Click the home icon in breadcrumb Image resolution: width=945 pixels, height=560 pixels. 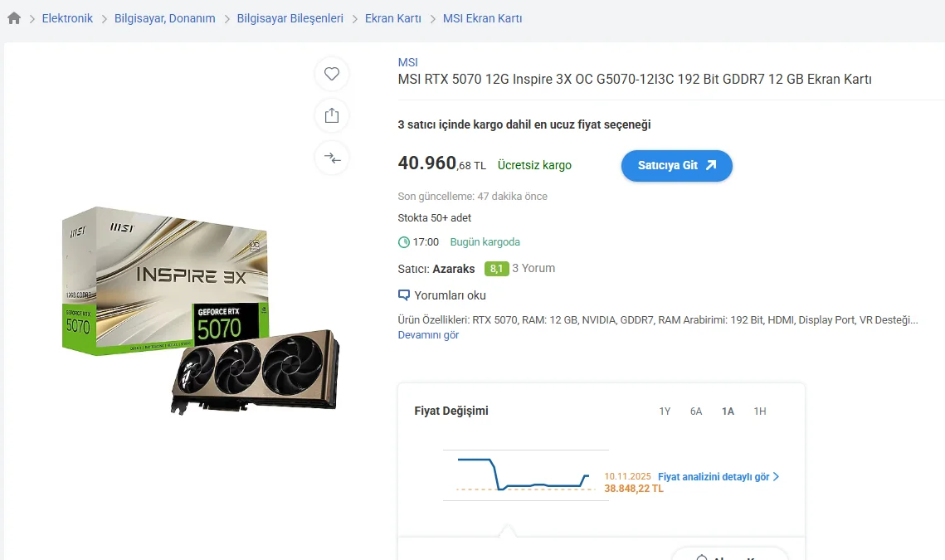coord(14,18)
